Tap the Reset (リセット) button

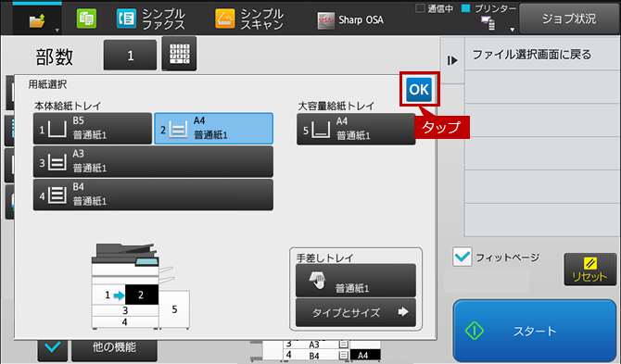pyautogui.click(x=590, y=270)
